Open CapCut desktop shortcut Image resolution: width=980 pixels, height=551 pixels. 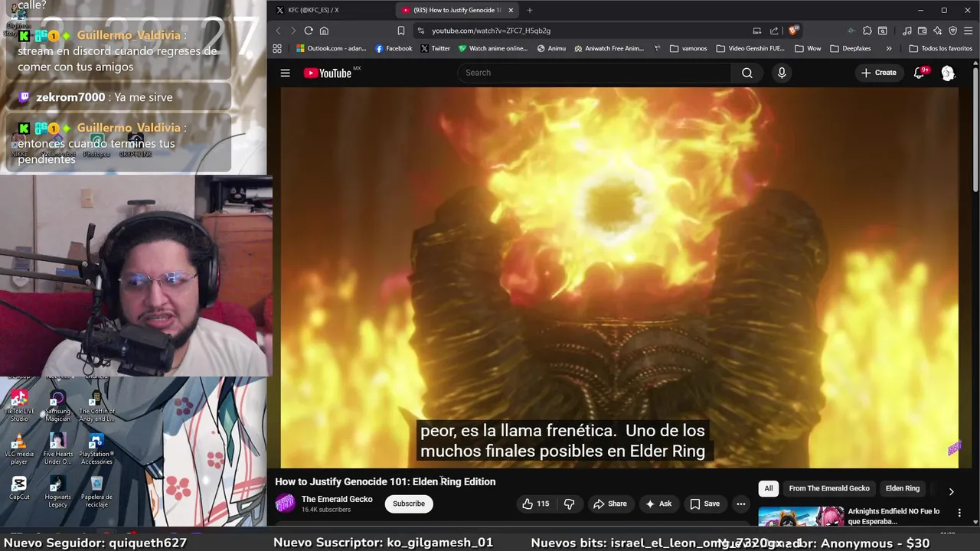tap(19, 489)
